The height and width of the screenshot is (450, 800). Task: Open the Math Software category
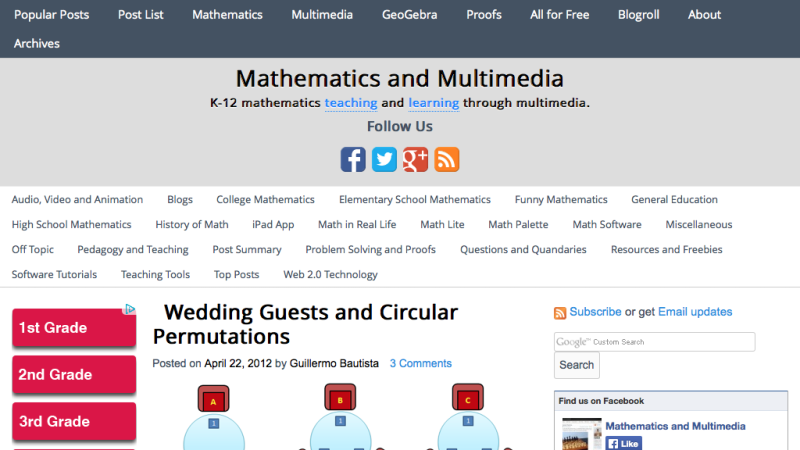tap(607, 224)
